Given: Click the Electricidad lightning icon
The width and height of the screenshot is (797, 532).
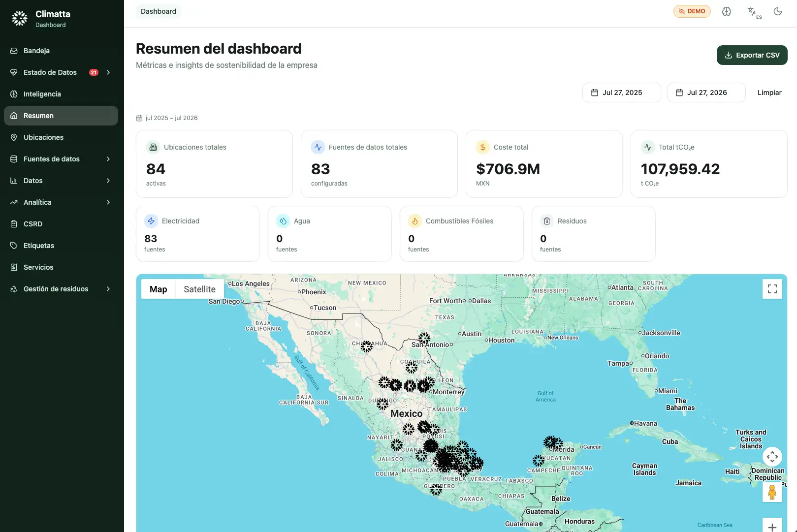Looking at the screenshot, I should [x=151, y=221].
